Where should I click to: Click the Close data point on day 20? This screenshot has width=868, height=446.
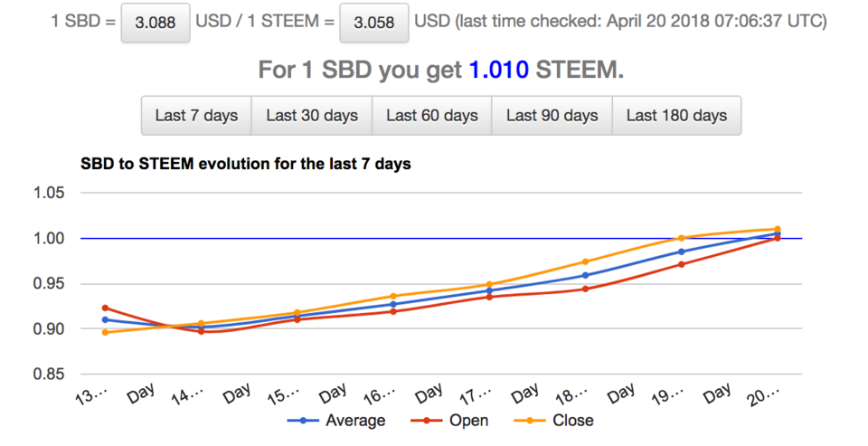coord(777,229)
